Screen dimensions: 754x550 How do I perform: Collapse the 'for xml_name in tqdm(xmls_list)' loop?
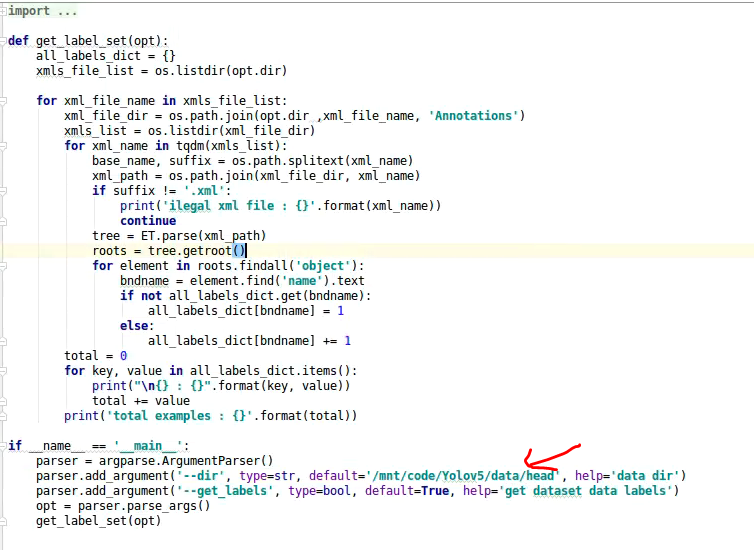pyautogui.click(x=3, y=146)
